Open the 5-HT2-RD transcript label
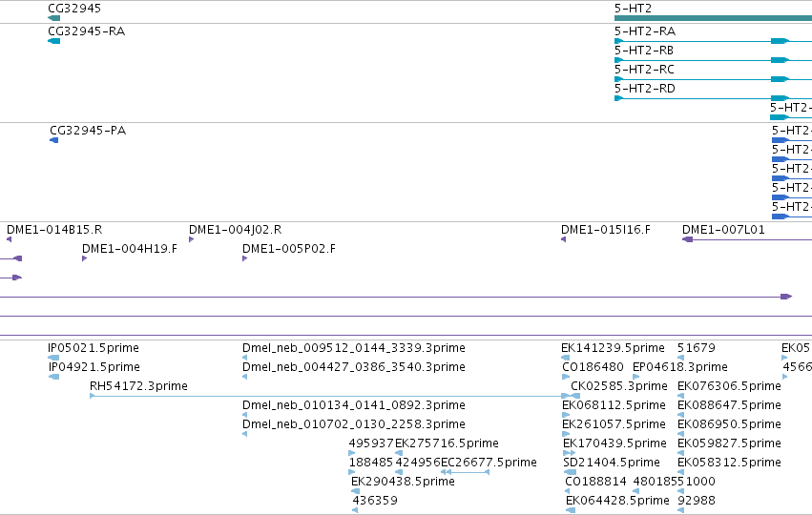This screenshot has height=515, width=812. (x=645, y=89)
